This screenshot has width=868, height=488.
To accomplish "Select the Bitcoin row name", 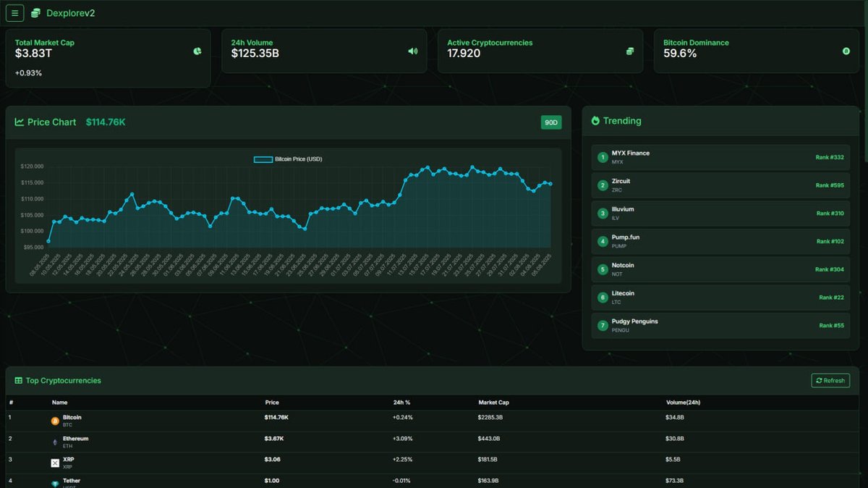I will pos(72,418).
